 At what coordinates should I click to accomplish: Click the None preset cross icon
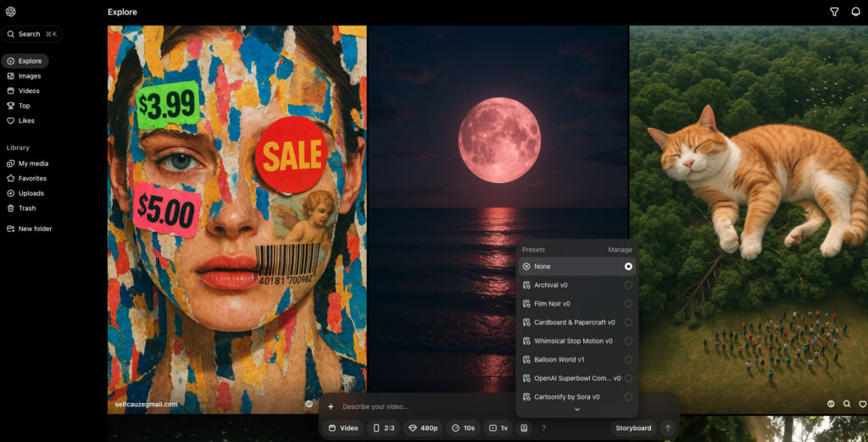pyautogui.click(x=526, y=267)
